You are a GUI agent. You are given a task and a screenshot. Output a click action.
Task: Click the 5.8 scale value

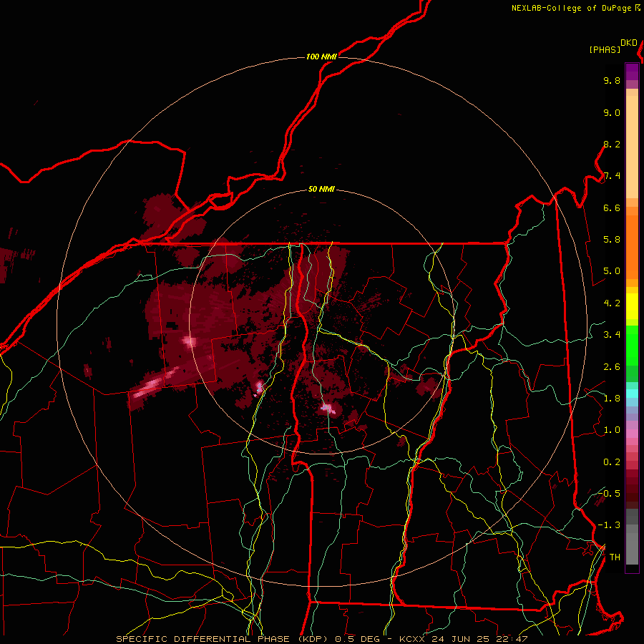(612, 240)
